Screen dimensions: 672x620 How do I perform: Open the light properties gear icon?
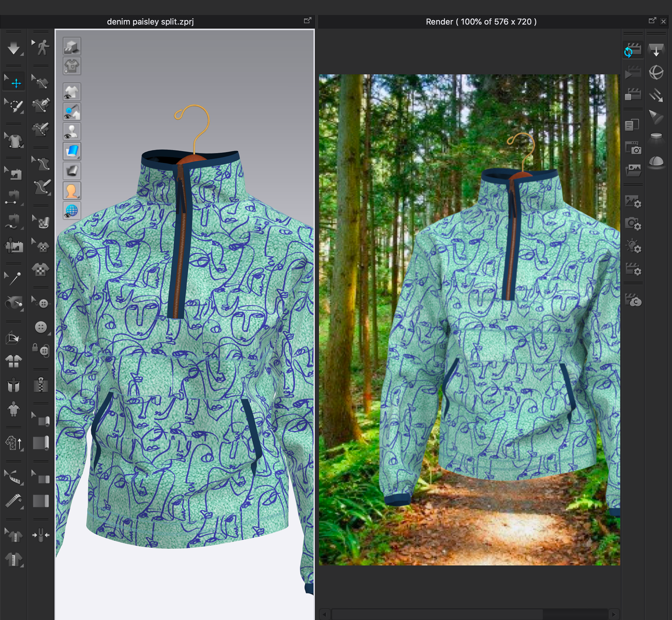pos(633,246)
